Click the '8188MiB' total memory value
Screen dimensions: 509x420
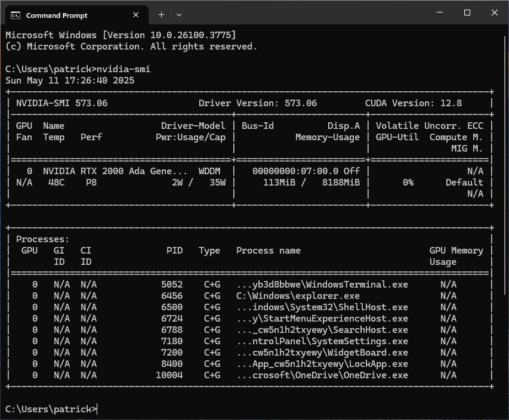pyautogui.click(x=341, y=183)
